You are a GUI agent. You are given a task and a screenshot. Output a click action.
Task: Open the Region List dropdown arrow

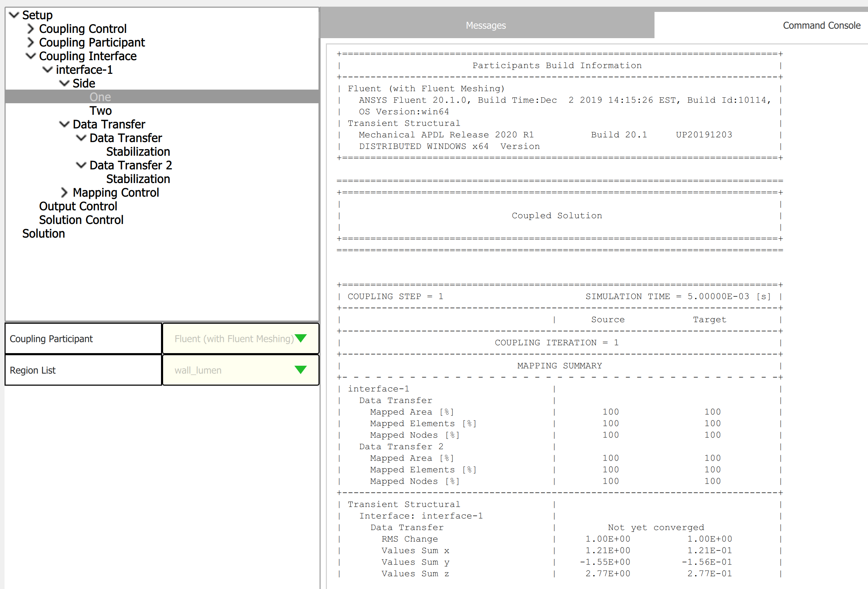click(300, 370)
